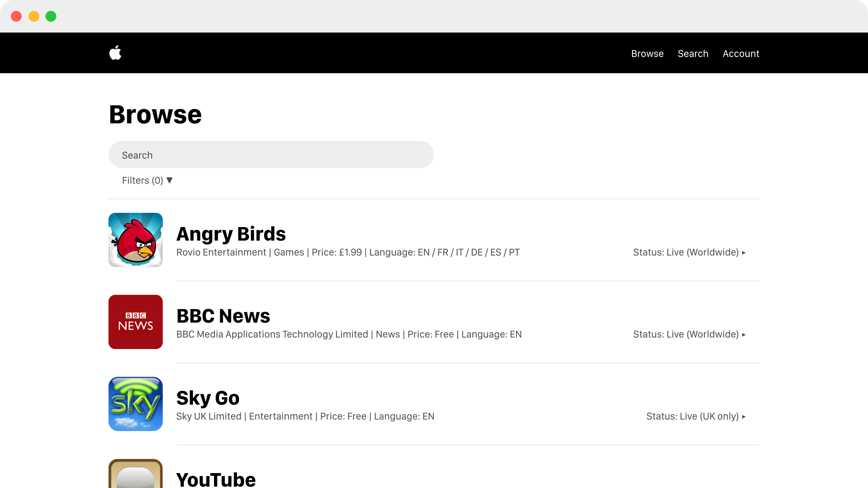Viewport: 868px width, 488px height.
Task: Focus the Search input field
Action: [x=271, y=155]
